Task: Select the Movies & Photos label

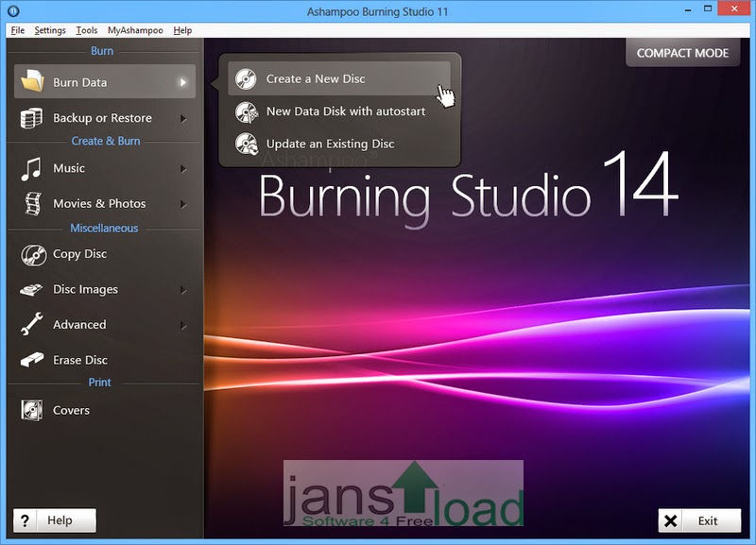Action: coord(99,203)
